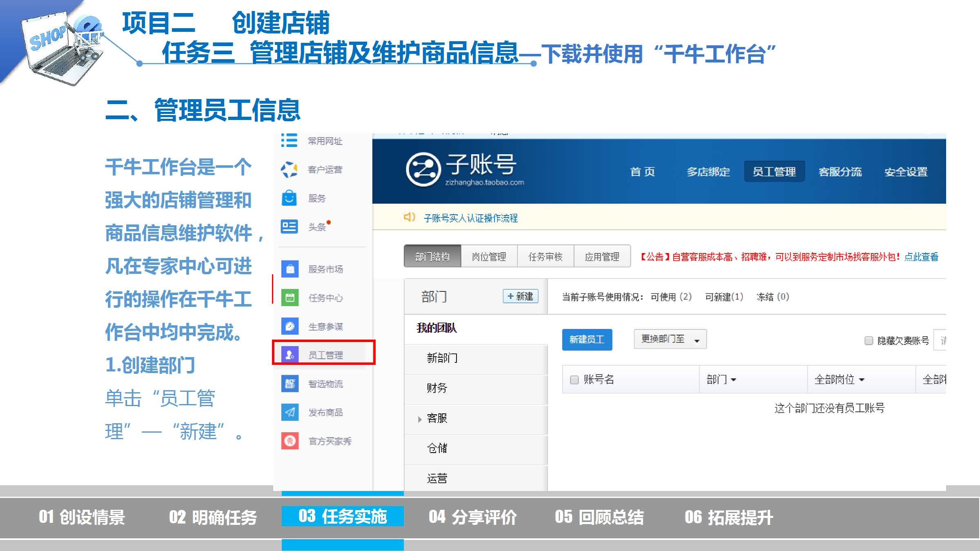Switch to the 部门结构 tab
This screenshot has width=980, height=551.
[432, 256]
